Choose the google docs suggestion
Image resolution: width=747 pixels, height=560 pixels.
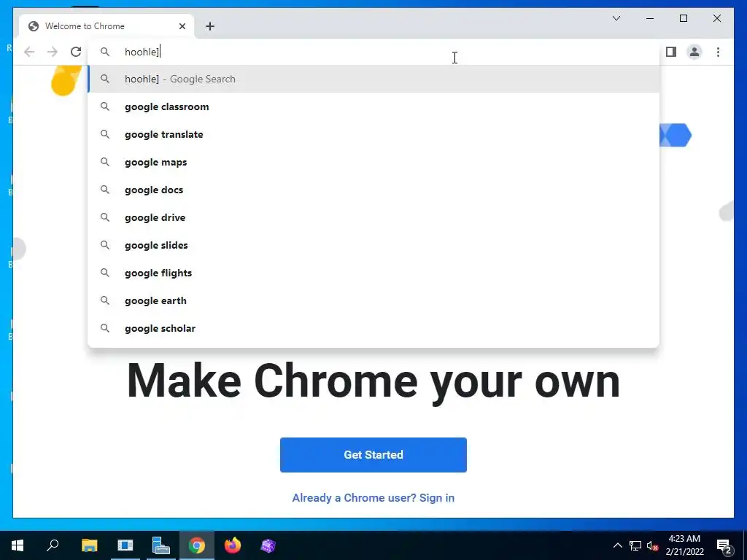click(373, 190)
